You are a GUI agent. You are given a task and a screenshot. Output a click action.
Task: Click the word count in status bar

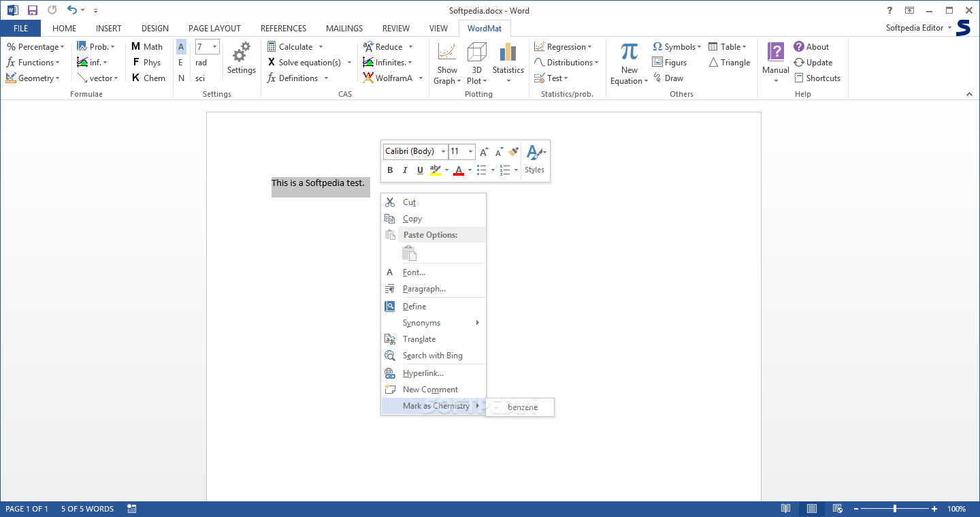point(87,509)
